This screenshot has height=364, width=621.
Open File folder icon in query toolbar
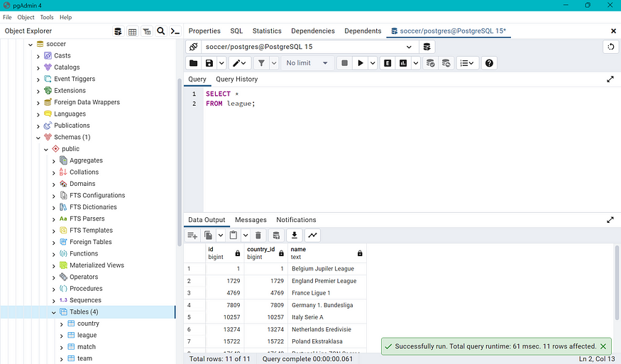tap(193, 63)
